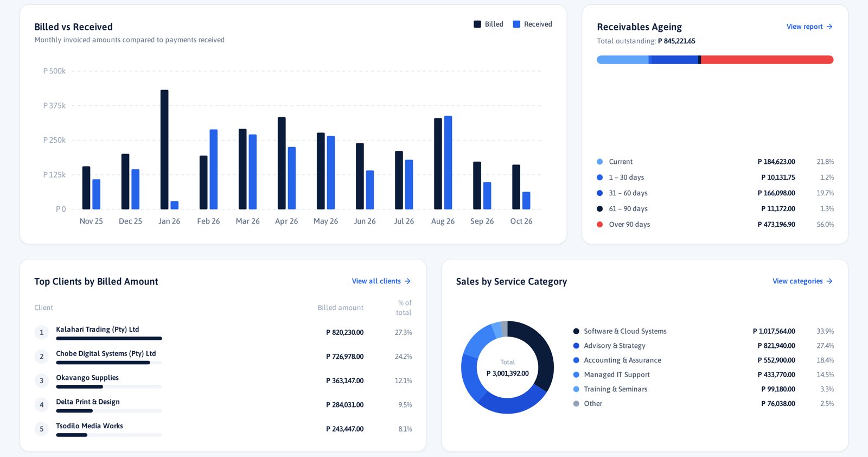
Task: Click the P 473,196.90 over 90 days amount
Action: pyautogui.click(x=776, y=225)
